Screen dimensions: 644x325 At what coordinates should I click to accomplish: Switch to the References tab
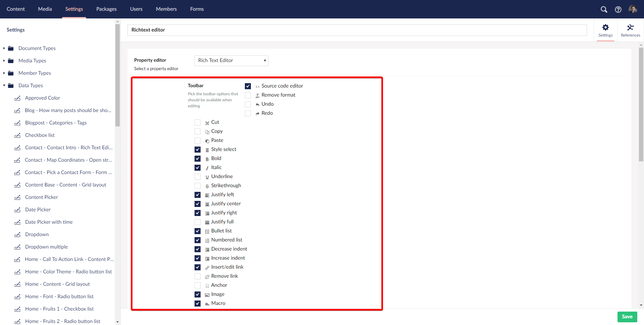point(630,30)
